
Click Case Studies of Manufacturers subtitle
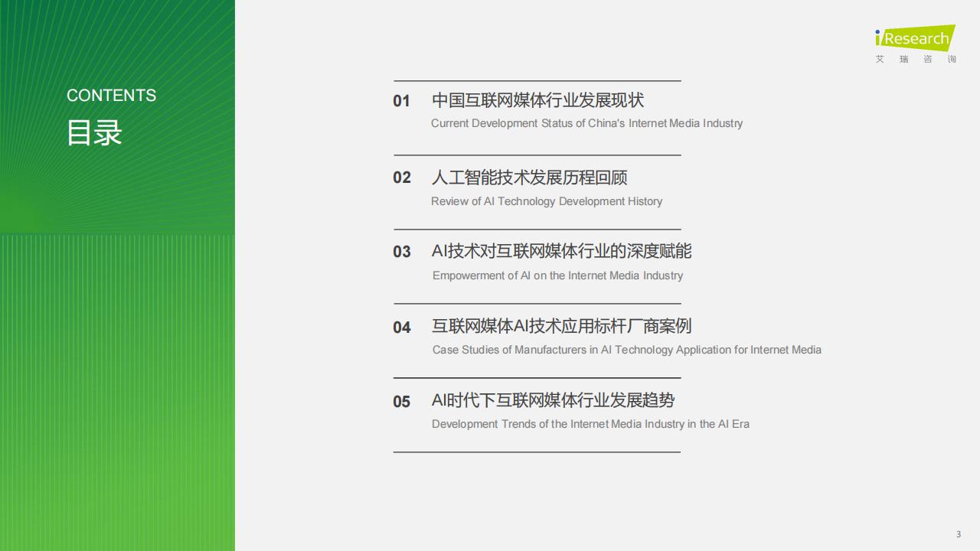(626, 350)
